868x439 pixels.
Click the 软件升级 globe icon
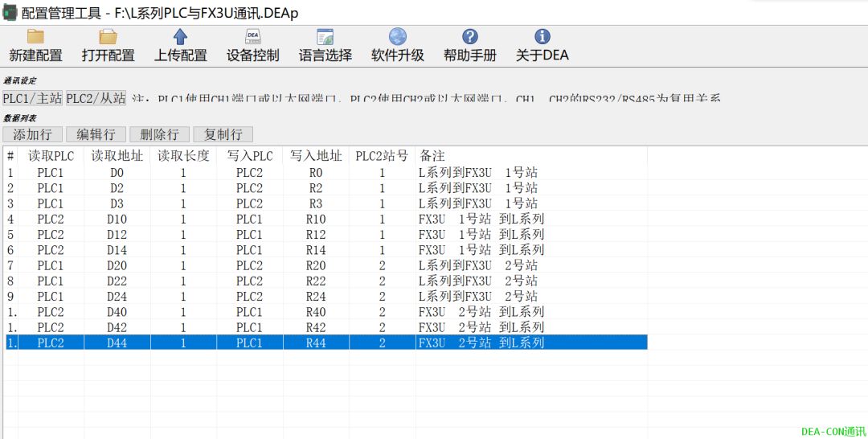398,36
